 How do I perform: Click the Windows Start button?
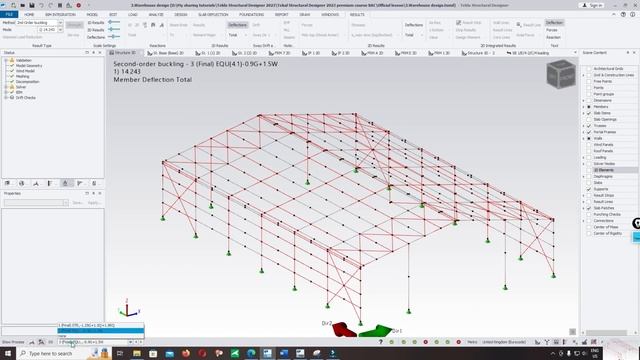coord(8,353)
